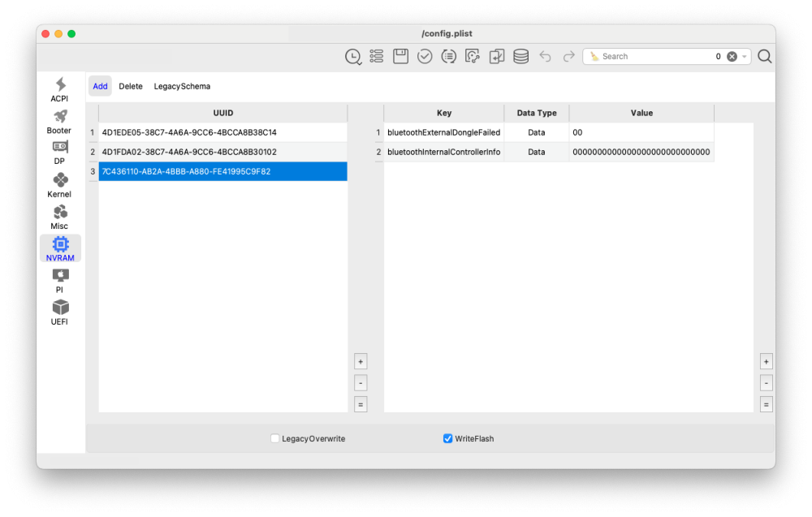Click the list view toolbar icon
The height and width of the screenshot is (517, 812).
pyautogui.click(x=377, y=56)
